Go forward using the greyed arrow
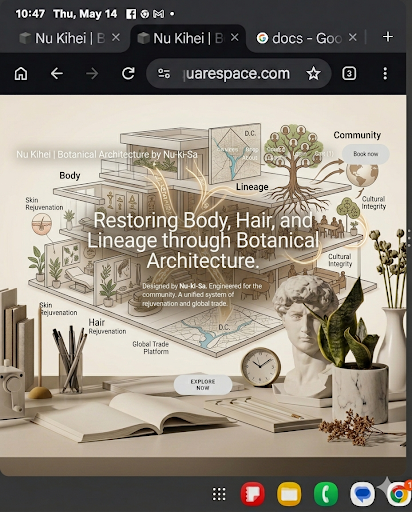Screen dimensions: 412x512 pos(92,73)
